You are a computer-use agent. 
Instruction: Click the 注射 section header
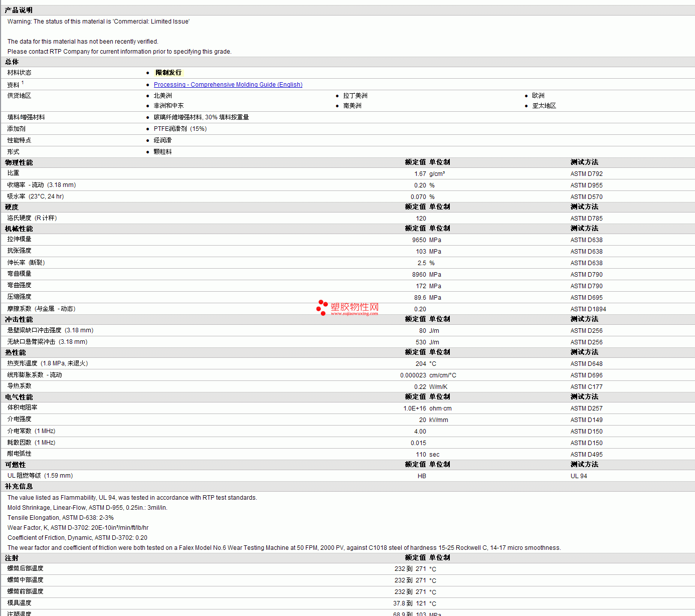tap(12, 558)
